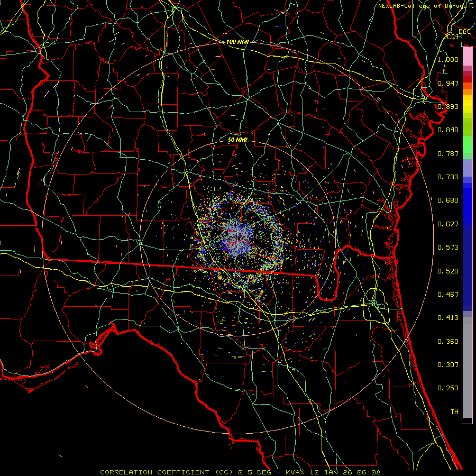The height and width of the screenshot is (476, 476).
Task: Select the 0.307 scale value
Action: click(448, 365)
